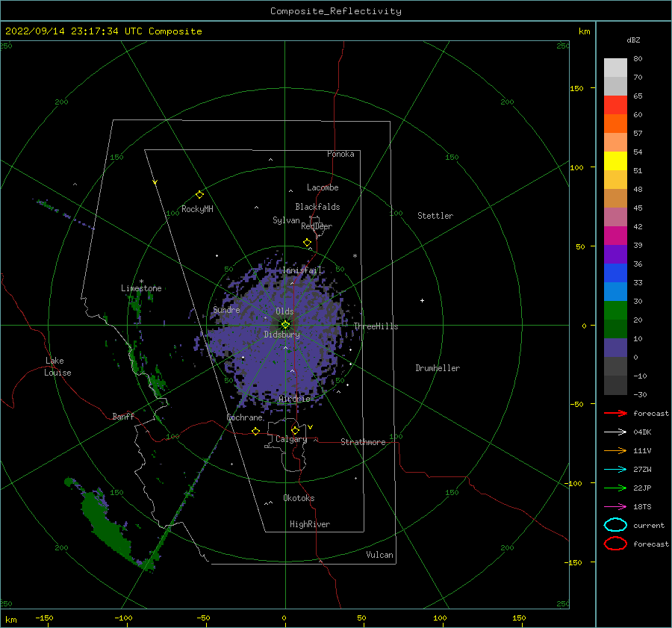Select the 80 dBZ light gray swatch
Image resolution: width=672 pixels, height=628 pixels.
point(615,67)
